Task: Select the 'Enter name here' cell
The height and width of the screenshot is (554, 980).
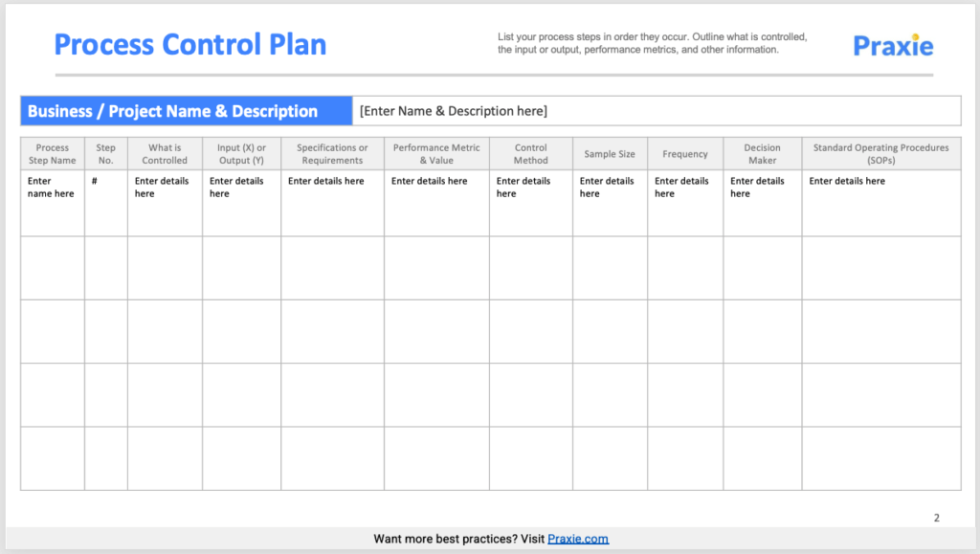Action: click(x=53, y=203)
